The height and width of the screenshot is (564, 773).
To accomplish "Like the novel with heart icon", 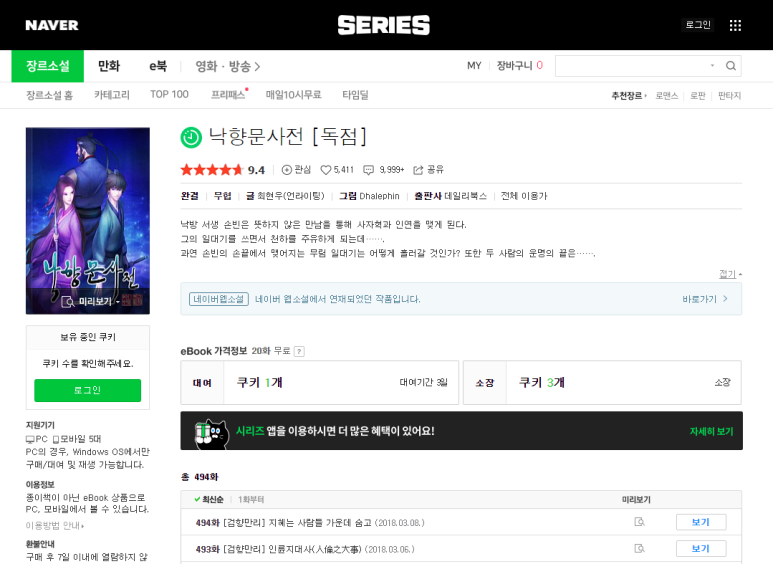I will [325, 170].
